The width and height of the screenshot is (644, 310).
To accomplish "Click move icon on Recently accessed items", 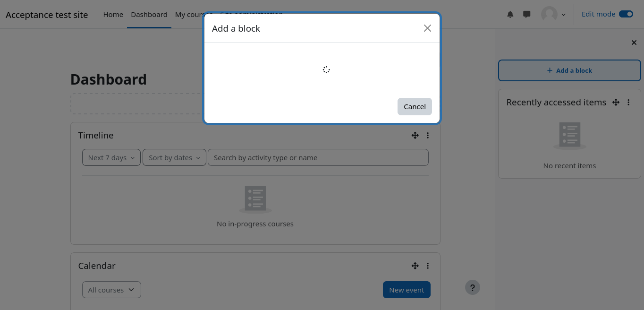I will [x=616, y=103].
